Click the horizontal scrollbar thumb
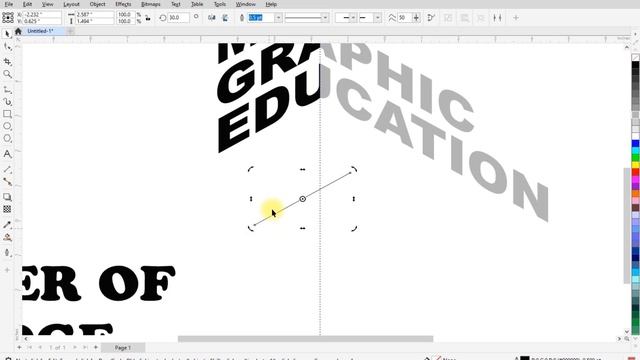 [305, 339]
